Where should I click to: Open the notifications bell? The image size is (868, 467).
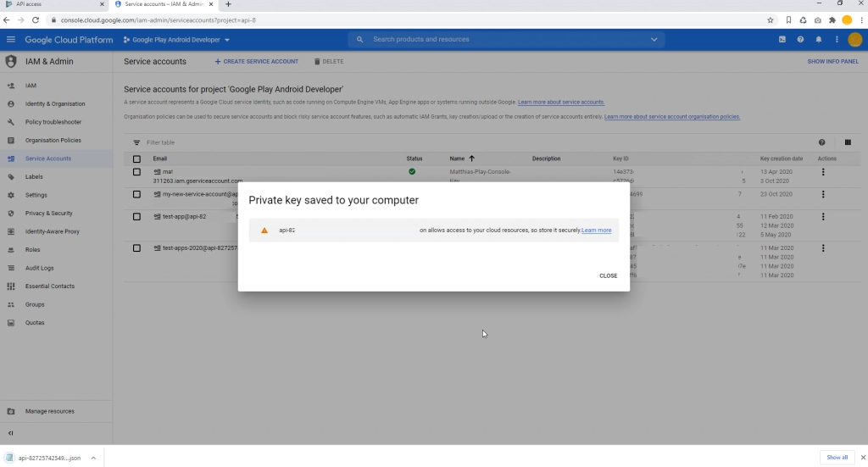coord(818,39)
